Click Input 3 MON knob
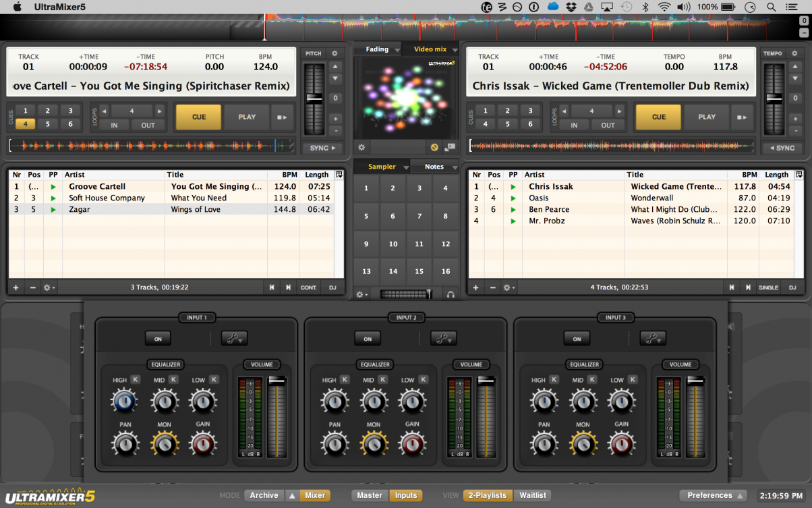This screenshot has height=508, width=812. click(x=583, y=443)
